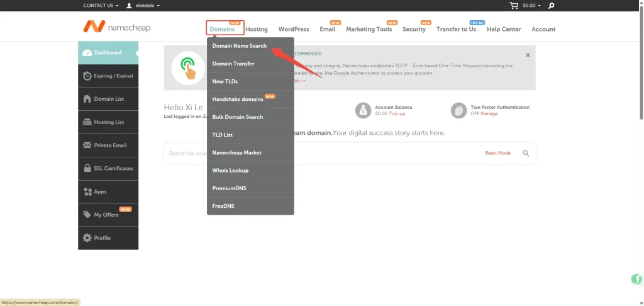Select Whois Lookup menu entry

(250, 170)
